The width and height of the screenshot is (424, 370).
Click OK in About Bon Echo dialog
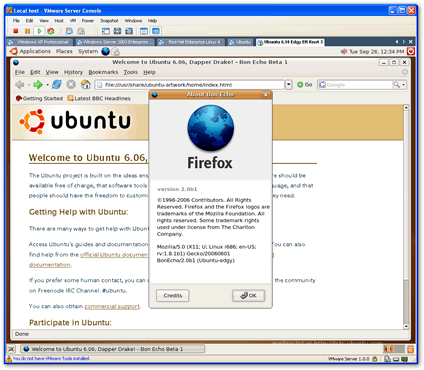click(249, 296)
